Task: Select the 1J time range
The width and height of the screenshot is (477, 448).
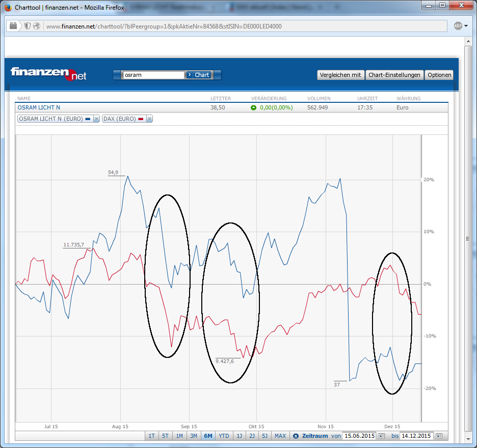Action: pos(240,436)
